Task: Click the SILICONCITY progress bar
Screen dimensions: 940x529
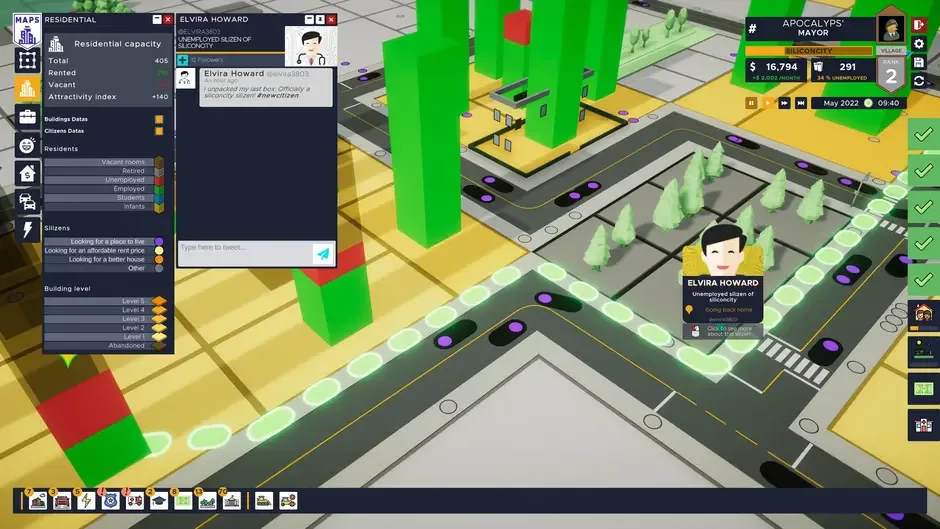Action: point(809,51)
